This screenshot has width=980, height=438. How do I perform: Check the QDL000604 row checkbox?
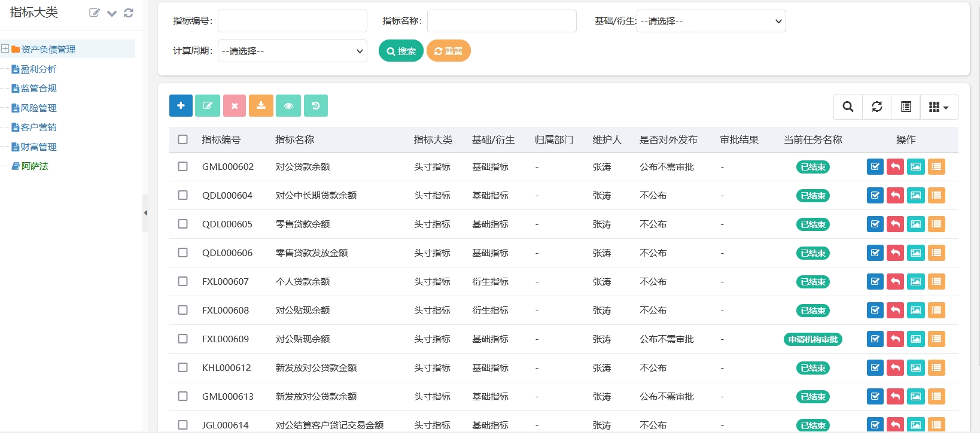click(x=183, y=195)
